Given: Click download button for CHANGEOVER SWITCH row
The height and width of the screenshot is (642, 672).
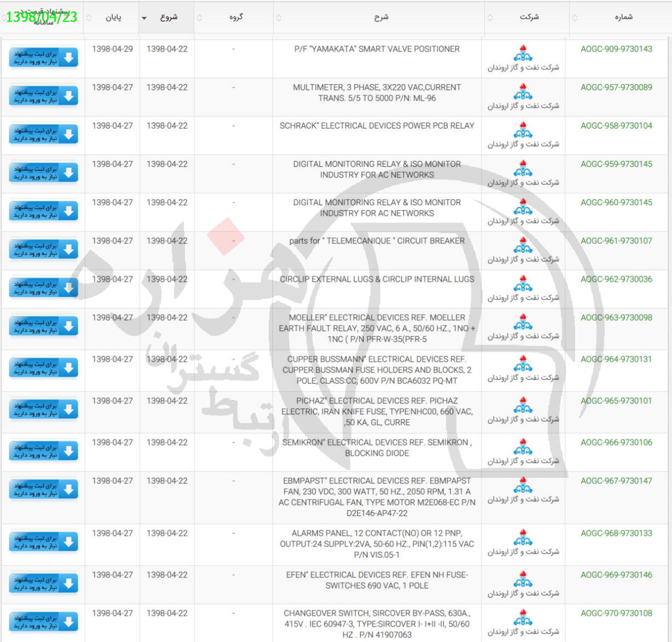Looking at the screenshot, I should click(x=43, y=622).
